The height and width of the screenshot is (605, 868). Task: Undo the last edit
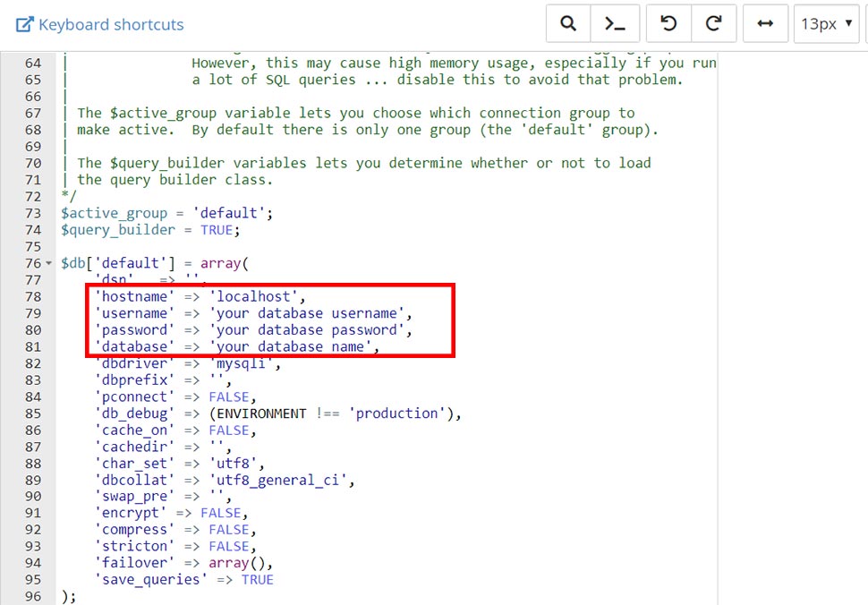point(668,24)
